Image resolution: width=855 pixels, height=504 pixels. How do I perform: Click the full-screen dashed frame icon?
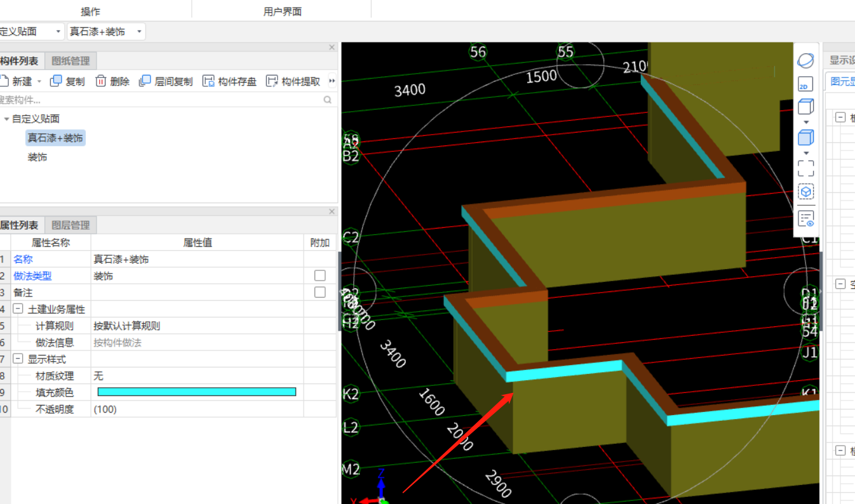805,168
